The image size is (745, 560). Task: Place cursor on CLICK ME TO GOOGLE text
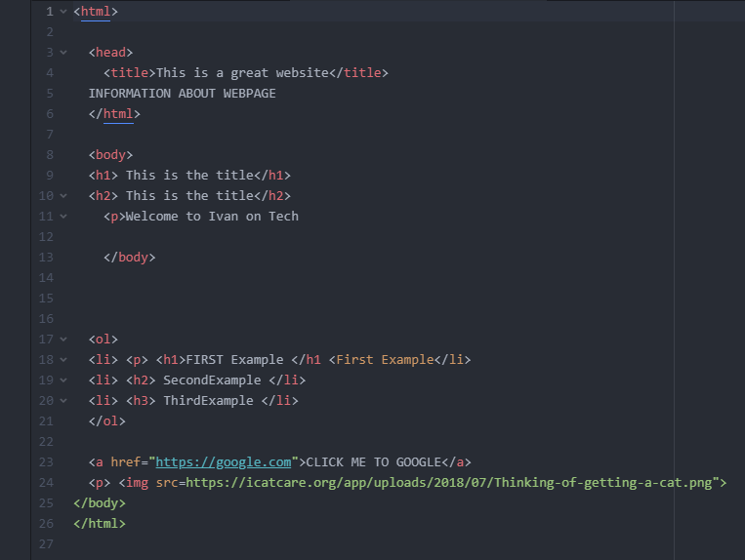373,462
